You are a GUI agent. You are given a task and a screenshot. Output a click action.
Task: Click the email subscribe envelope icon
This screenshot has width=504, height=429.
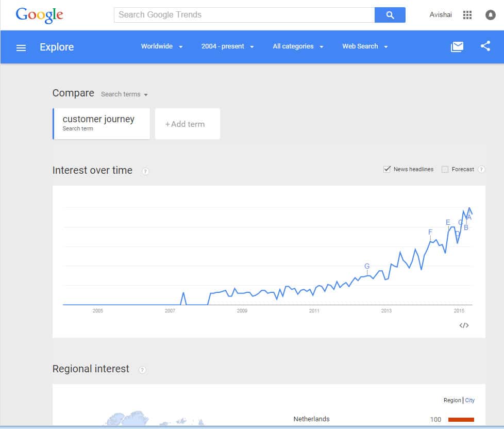[457, 47]
